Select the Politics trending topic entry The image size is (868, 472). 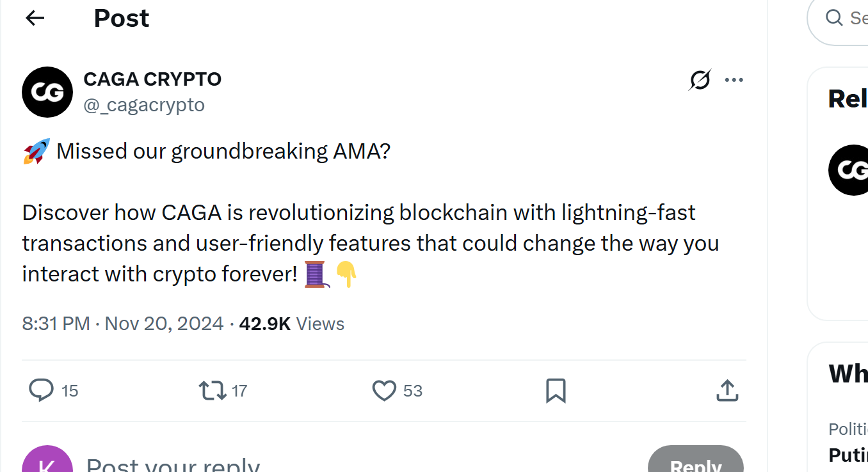(x=845, y=429)
